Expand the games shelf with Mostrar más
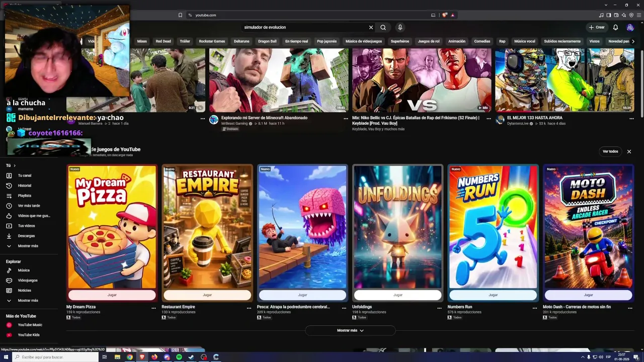Screen dimensions: 644x362 click(x=350, y=330)
